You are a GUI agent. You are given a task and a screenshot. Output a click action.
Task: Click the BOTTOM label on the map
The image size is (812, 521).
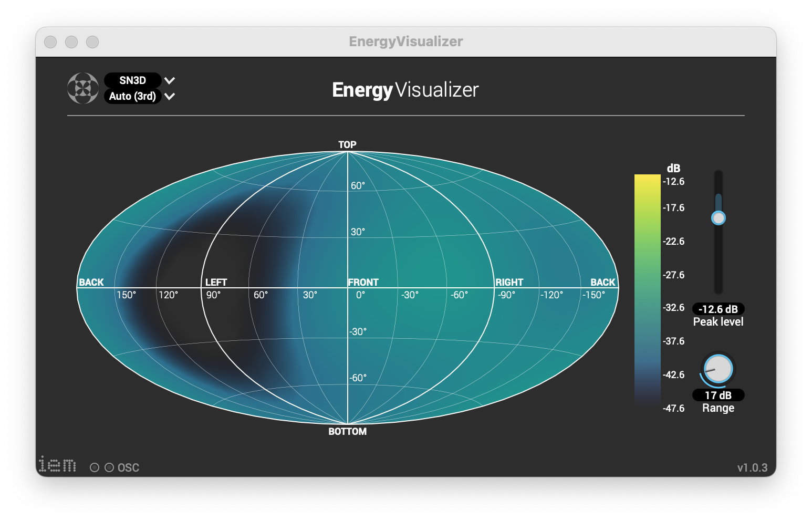(347, 431)
